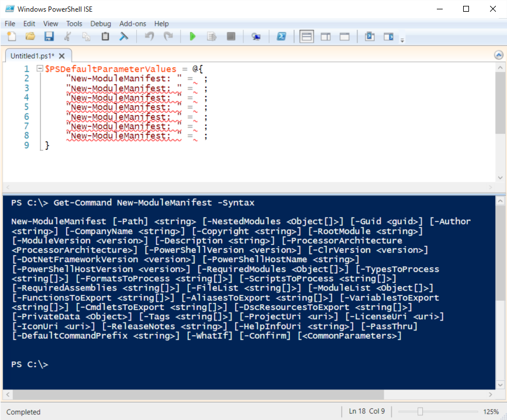Viewport: 507px width, 420px height.
Task: Click the collapse chevron above the editor scrollbar
Action: [498, 54]
